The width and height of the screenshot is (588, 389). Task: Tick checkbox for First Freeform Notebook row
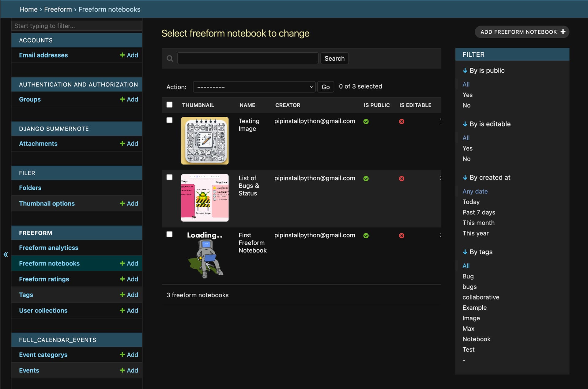tap(169, 234)
